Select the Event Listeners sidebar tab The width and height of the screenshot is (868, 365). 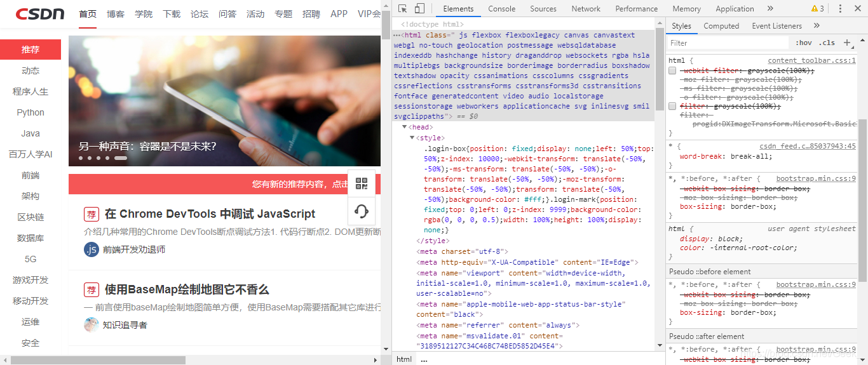776,26
